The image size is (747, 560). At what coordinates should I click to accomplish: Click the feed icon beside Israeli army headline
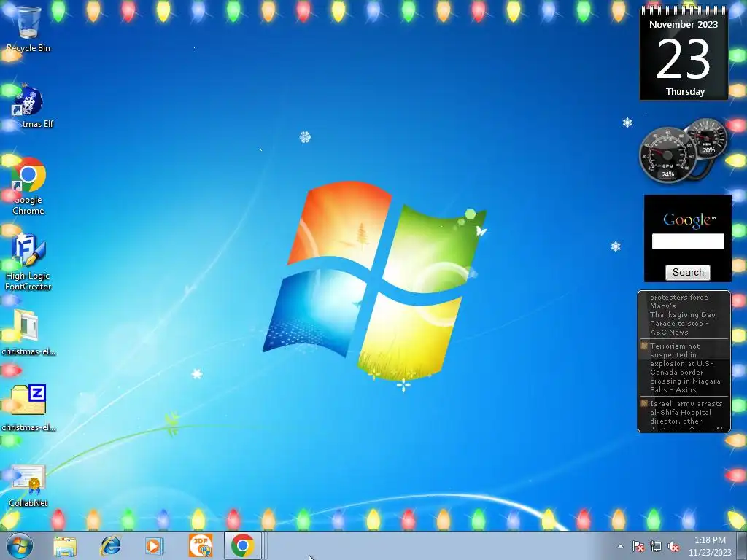pos(644,403)
